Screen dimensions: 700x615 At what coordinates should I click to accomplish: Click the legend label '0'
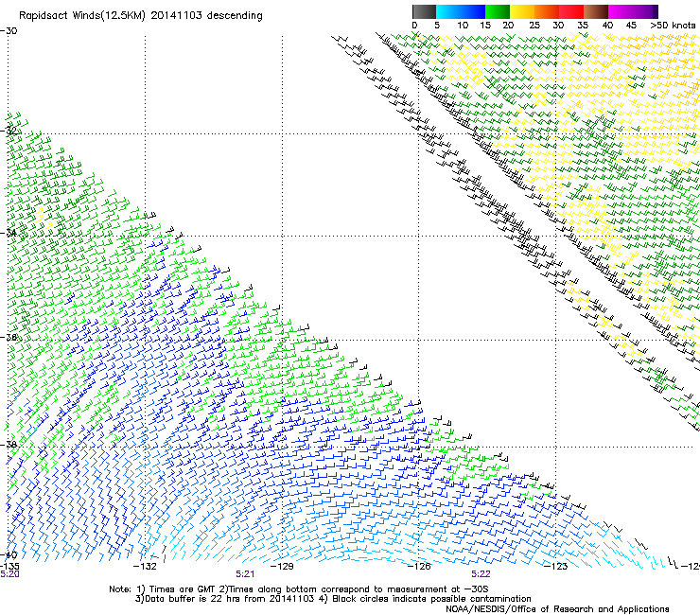tap(414, 26)
